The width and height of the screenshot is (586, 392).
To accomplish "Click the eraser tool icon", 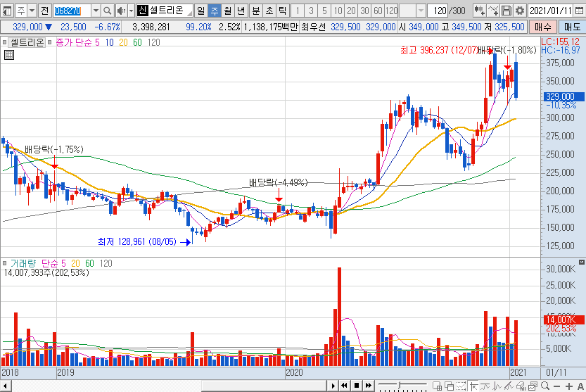I will pos(521,386).
